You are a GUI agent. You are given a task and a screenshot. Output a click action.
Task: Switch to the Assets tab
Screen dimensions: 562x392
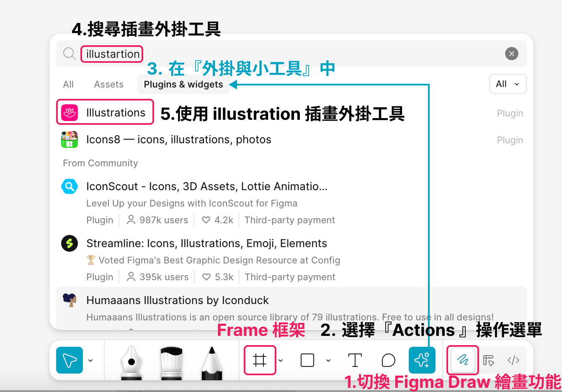click(108, 84)
